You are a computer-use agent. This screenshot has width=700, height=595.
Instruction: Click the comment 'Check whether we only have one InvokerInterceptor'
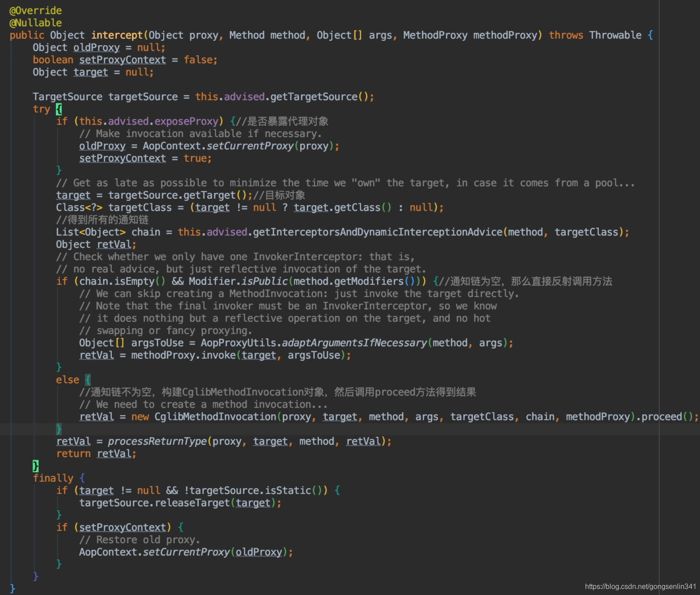pyautogui.click(x=235, y=257)
